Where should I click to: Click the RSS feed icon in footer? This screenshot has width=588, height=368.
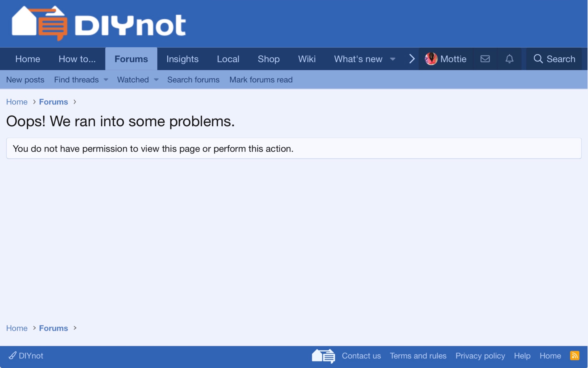575,356
